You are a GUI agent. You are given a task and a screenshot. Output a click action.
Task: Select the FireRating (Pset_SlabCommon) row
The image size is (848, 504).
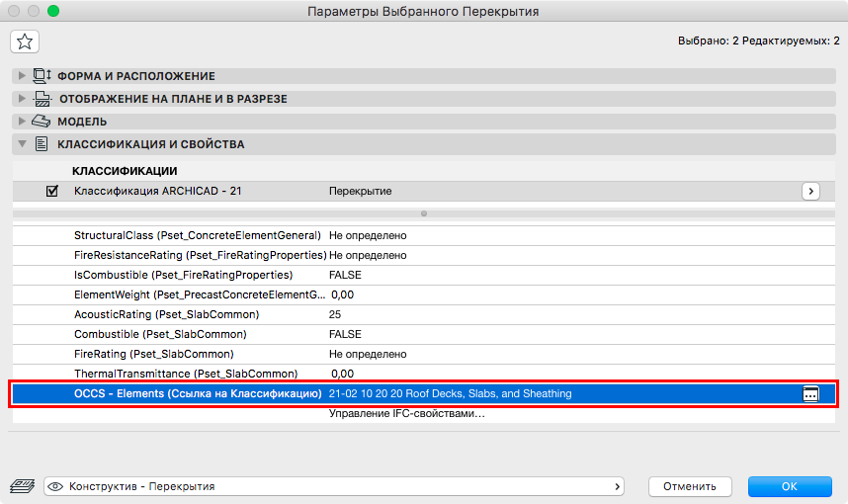424,354
